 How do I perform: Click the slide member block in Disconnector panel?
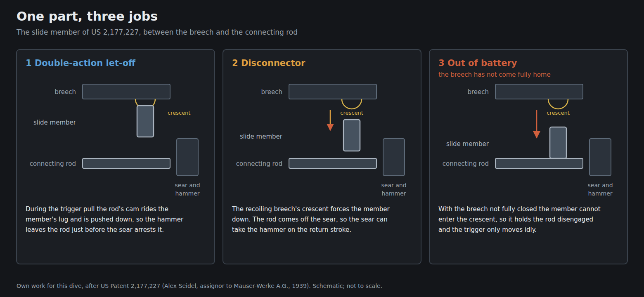point(352,135)
